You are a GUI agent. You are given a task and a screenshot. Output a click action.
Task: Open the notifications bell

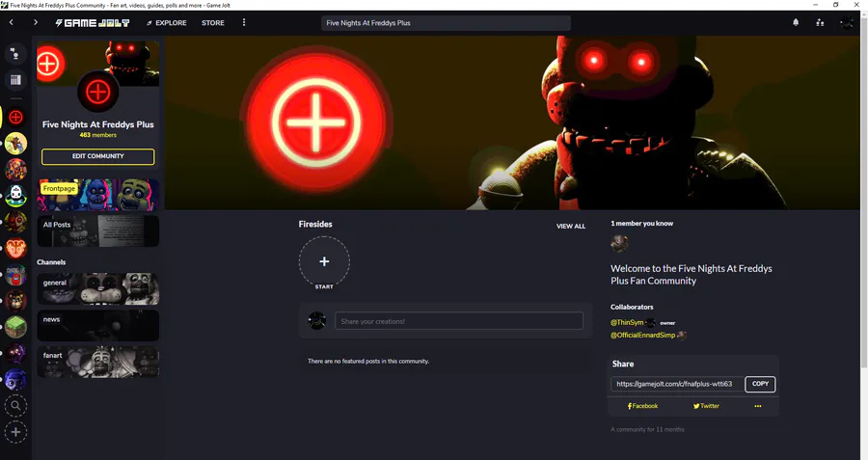(x=796, y=23)
